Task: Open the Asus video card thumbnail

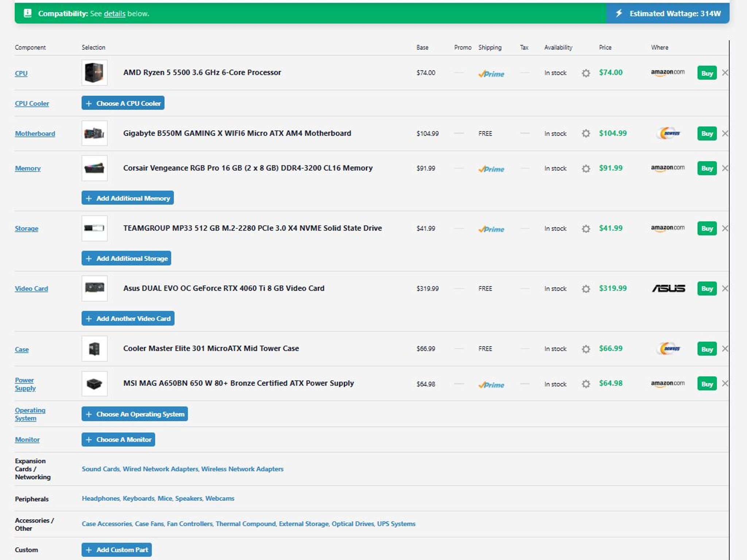Action: coord(94,288)
